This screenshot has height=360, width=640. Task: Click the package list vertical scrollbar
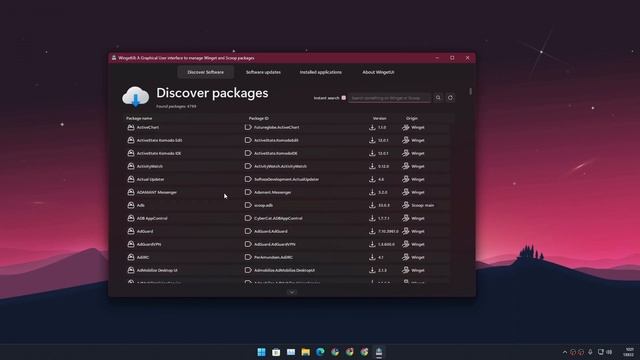pos(471,91)
